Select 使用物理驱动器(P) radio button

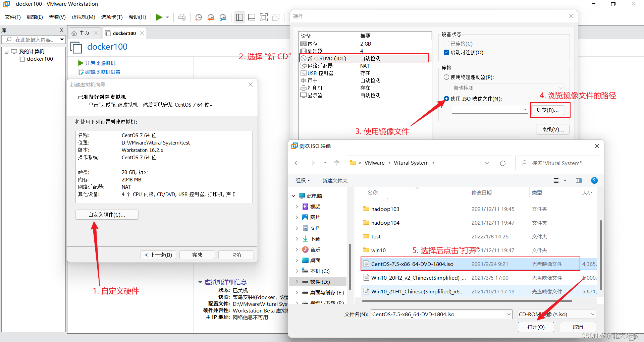[x=446, y=77]
